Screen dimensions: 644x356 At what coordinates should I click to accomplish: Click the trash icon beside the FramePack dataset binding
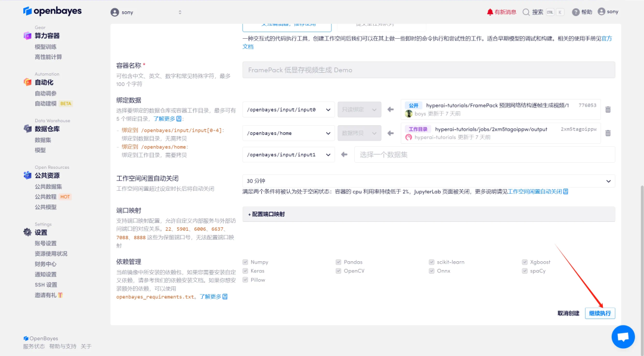[x=608, y=109]
